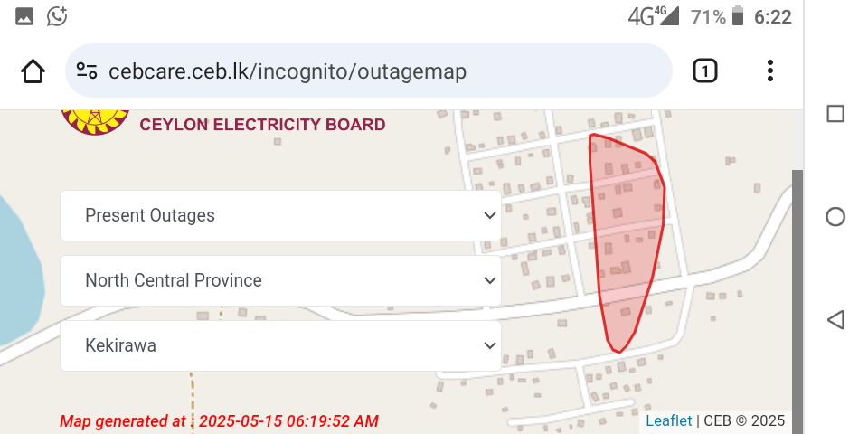Viewport: 868px width, 434px height.
Task: Open site settings icon in address bar
Action: (x=87, y=71)
